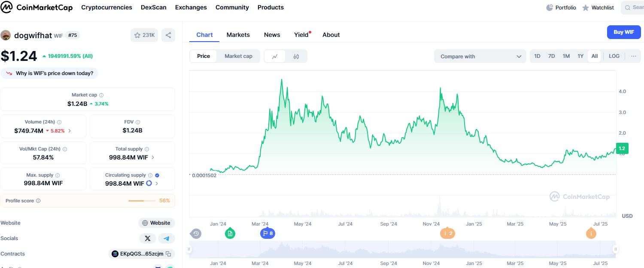Switch to the Yield tab

[x=301, y=35]
